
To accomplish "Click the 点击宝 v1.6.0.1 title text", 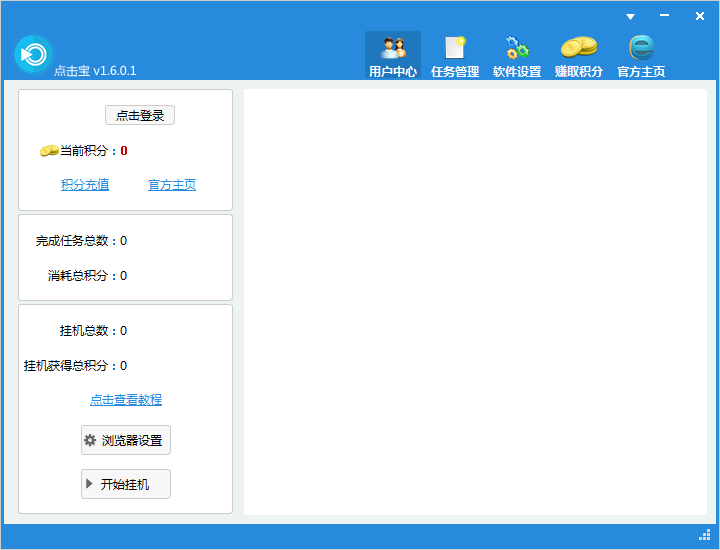I will pyautogui.click(x=95, y=71).
